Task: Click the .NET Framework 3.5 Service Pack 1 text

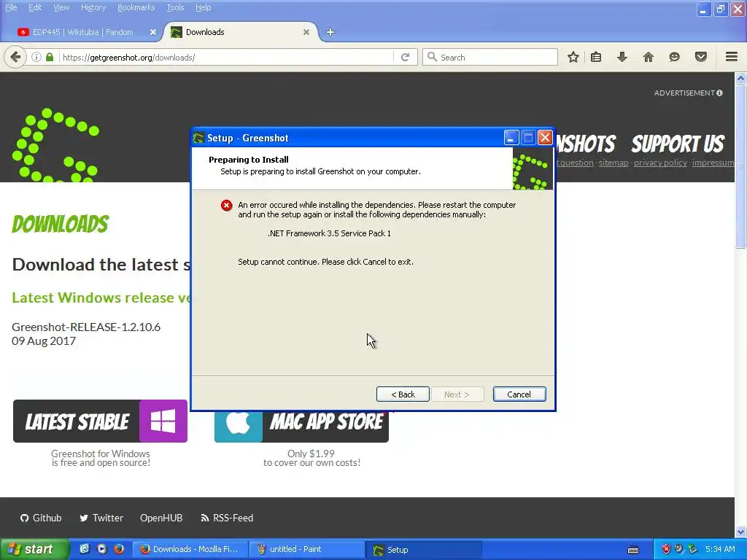Action: pos(329,233)
